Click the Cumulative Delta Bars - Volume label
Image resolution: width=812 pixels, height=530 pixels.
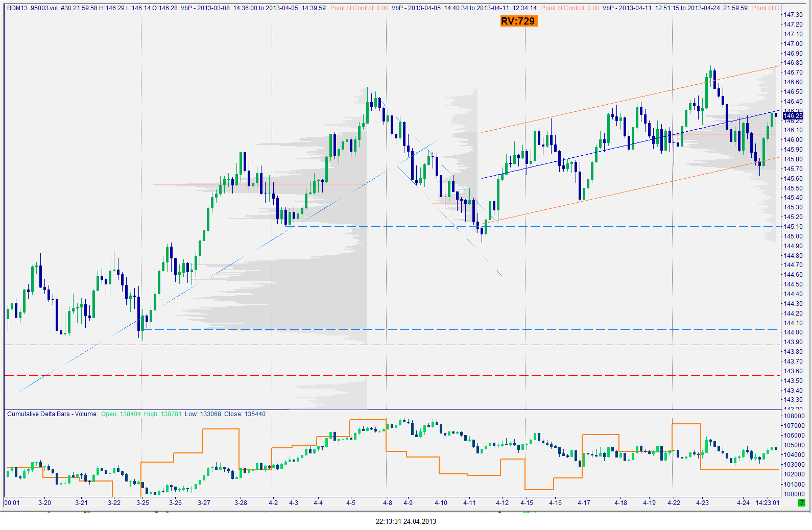52,414
